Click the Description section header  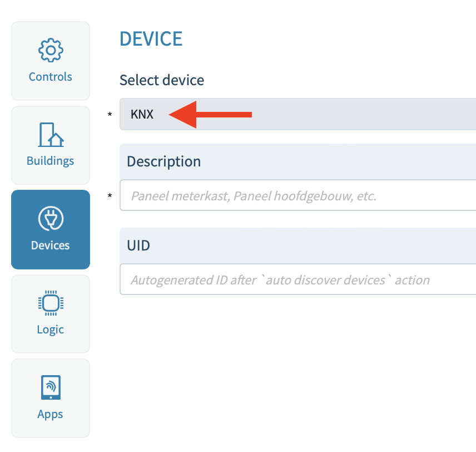(164, 161)
